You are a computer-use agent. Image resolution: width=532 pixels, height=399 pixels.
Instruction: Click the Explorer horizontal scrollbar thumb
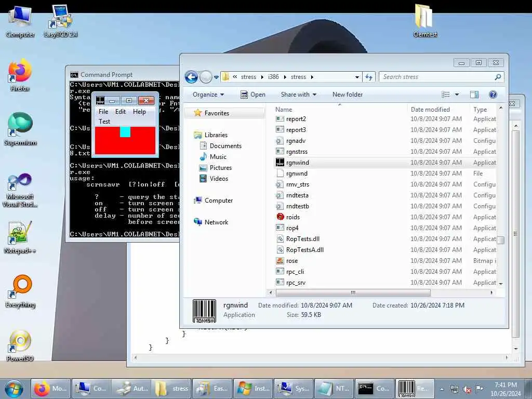(x=353, y=292)
